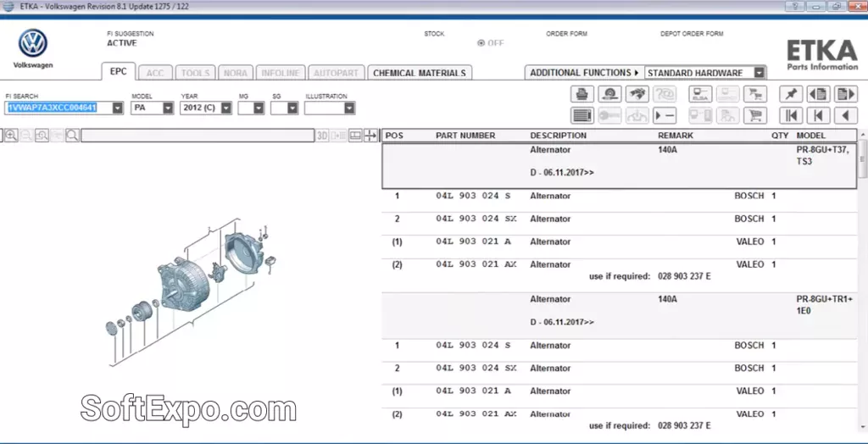The height and width of the screenshot is (444, 868).
Task: Open the ILLUSTRATION dropdown
Action: (x=349, y=108)
